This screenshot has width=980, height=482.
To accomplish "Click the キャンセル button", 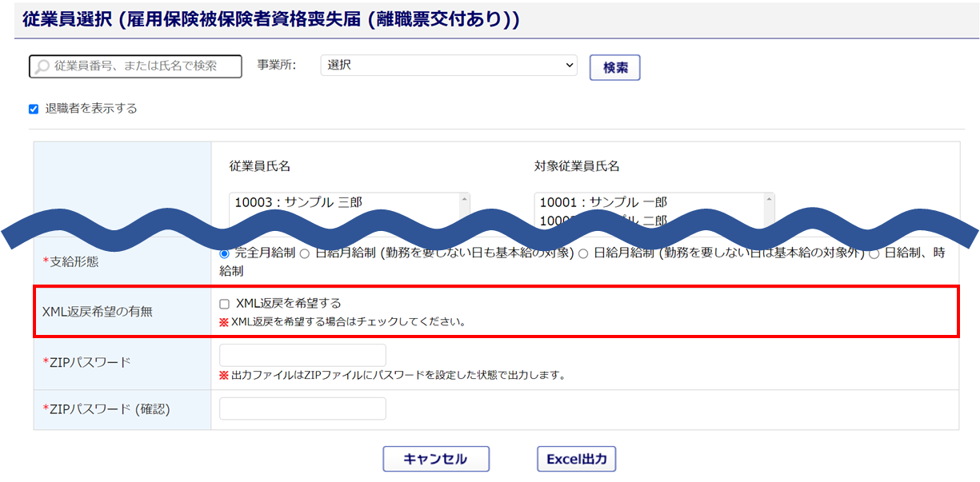I will click(436, 459).
